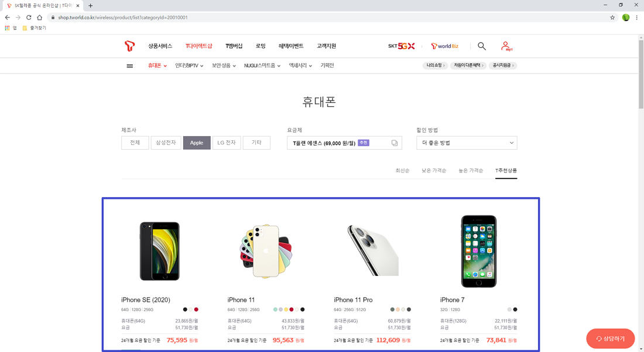This screenshot has width=644, height=352.
Task: Open the 할인 방법 dropdown
Action: [467, 143]
